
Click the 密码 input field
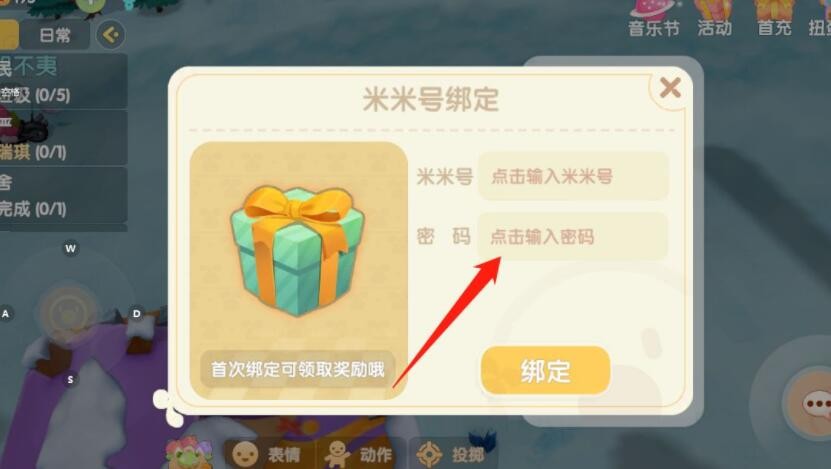573,236
